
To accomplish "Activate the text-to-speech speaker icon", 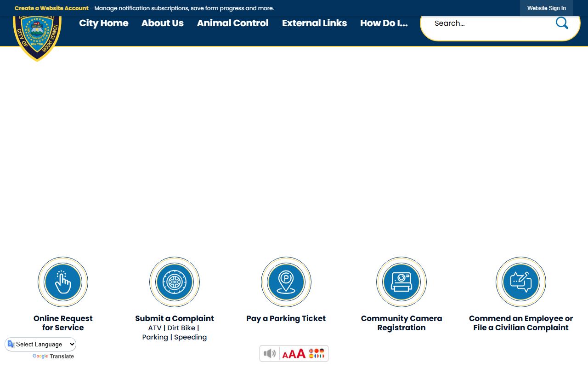I will tap(270, 353).
